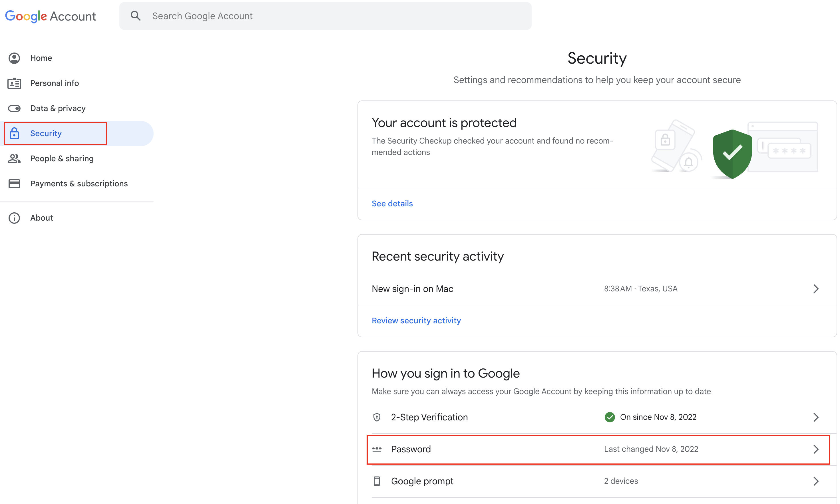840x504 pixels.
Task: Click the Google Account logo
Action: pyautogui.click(x=51, y=16)
